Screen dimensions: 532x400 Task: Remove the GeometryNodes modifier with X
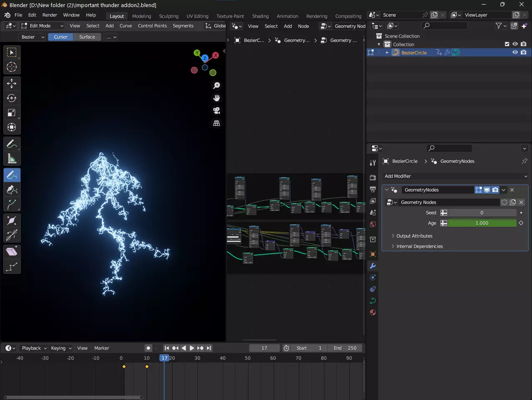[512, 190]
